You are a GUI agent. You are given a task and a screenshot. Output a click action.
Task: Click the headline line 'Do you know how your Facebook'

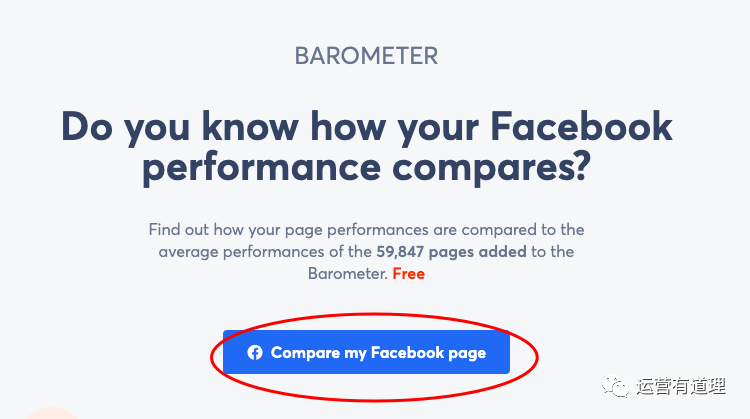click(x=366, y=128)
